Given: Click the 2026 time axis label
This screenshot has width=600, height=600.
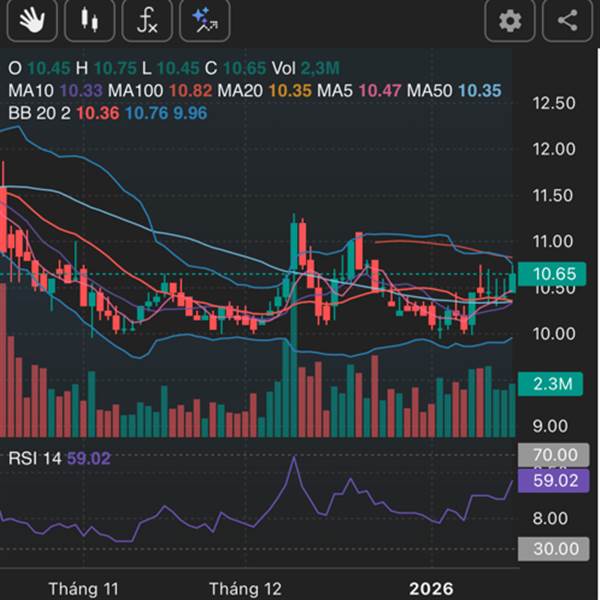Looking at the screenshot, I should pos(431,588).
